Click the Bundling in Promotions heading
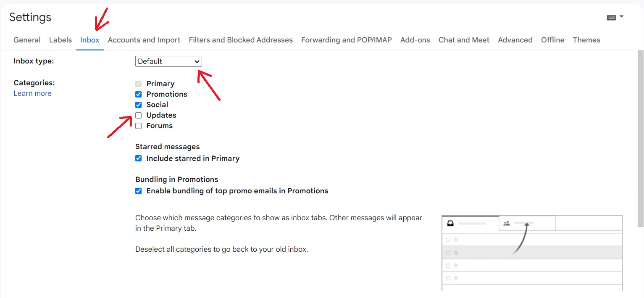Viewport: 644px width, 298px height. tap(177, 179)
